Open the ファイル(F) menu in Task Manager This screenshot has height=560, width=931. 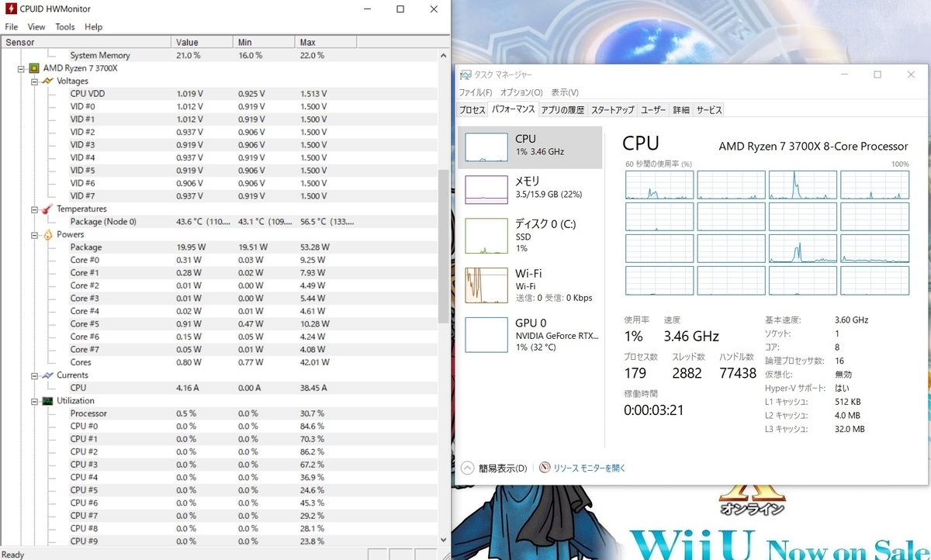[475, 92]
